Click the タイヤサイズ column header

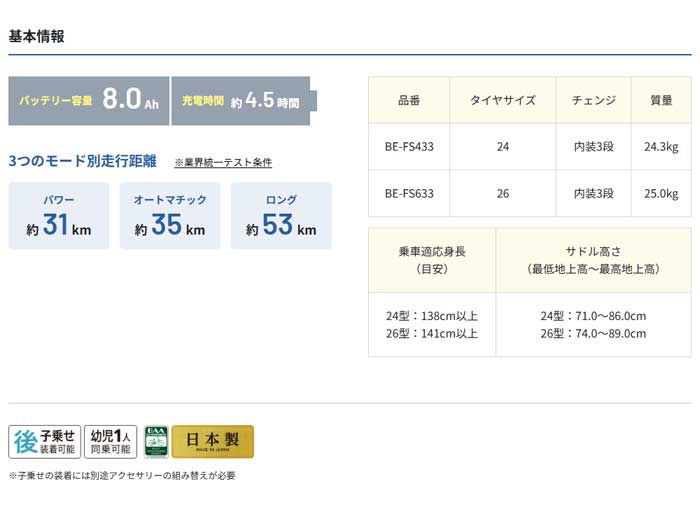click(503, 100)
